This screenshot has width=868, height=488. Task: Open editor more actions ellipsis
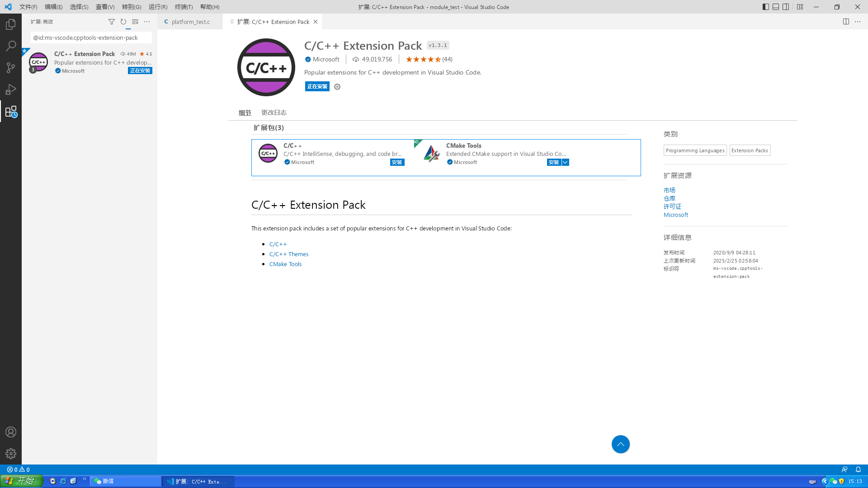(858, 22)
